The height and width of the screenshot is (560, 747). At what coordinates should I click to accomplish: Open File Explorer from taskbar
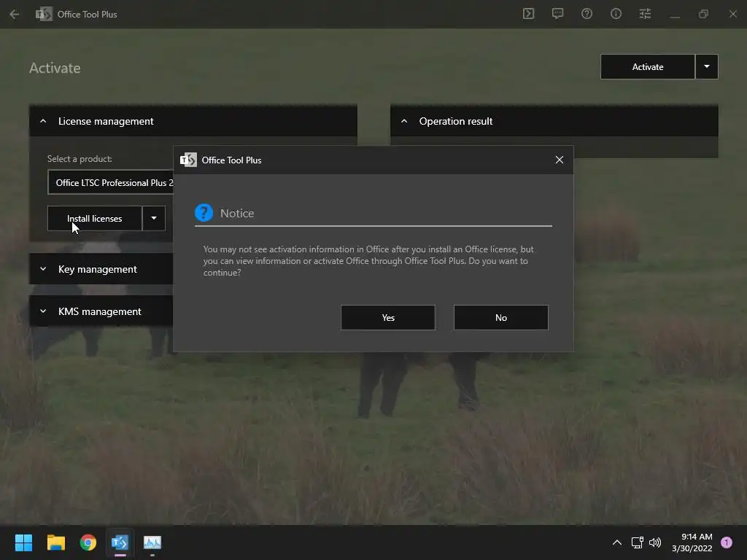coord(55,542)
